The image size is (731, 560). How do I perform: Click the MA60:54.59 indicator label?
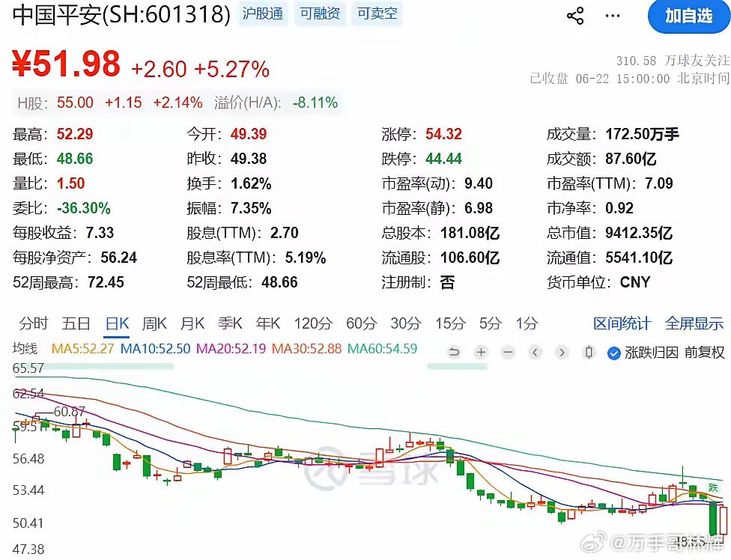[x=382, y=348]
